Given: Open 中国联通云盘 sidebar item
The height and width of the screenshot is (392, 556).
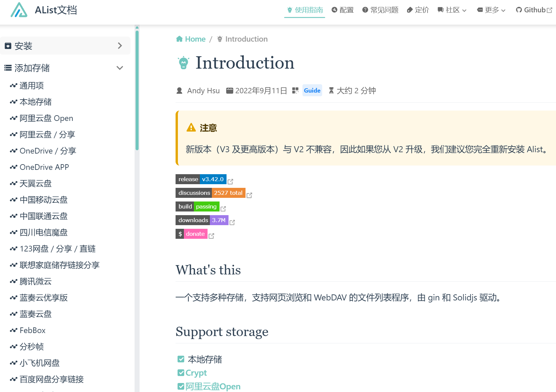Looking at the screenshot, I should tap(44, 216).
